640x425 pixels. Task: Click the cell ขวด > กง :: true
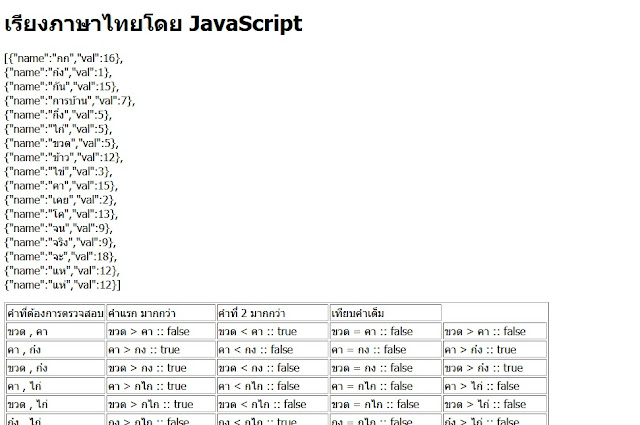(161, 367)
